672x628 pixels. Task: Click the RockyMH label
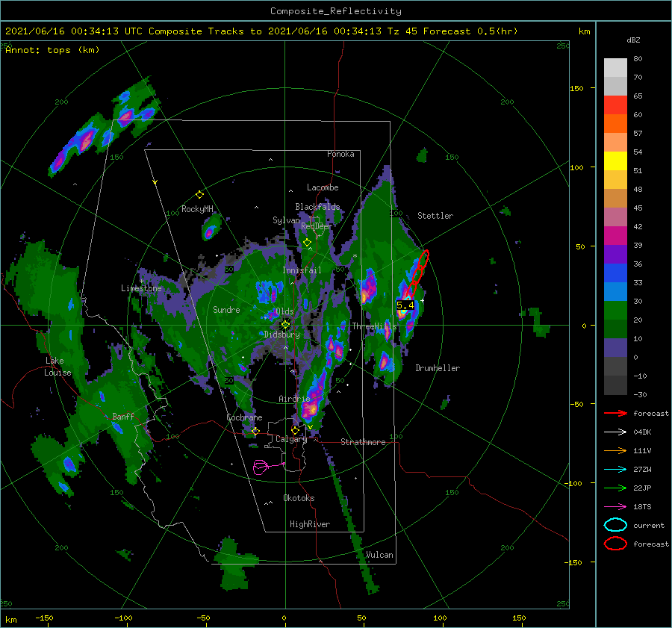pos(197,209)
